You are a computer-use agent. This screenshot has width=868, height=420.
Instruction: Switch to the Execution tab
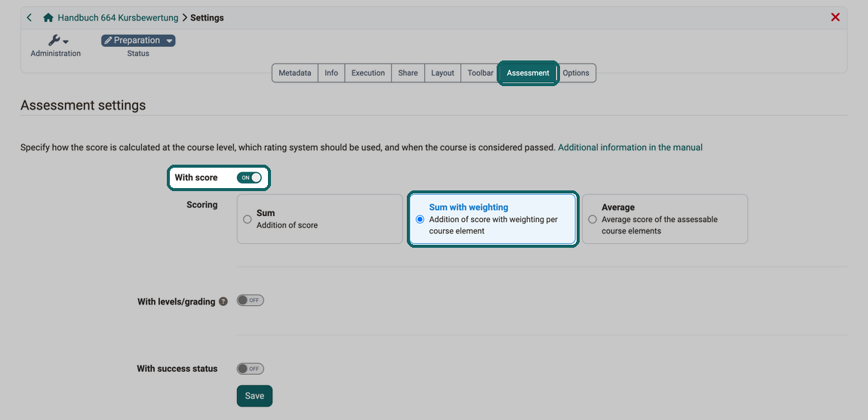(368, 73)
